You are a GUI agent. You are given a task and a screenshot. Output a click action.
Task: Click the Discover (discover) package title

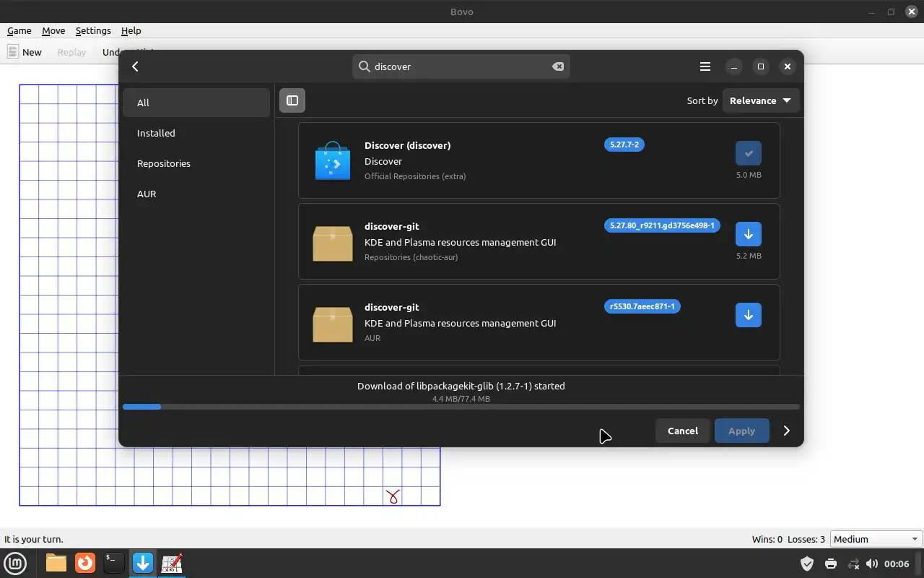pyautogui.click(x=407, y=145)
